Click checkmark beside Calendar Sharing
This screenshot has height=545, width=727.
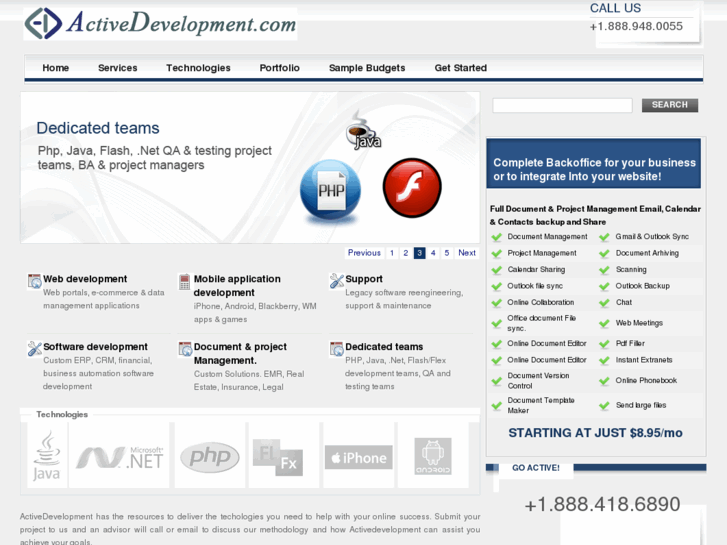(x=497, y=270)
